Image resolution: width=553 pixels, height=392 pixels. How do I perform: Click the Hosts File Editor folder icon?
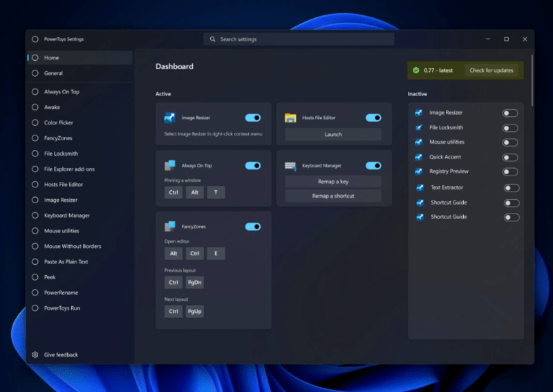click(x=290, y=118)
